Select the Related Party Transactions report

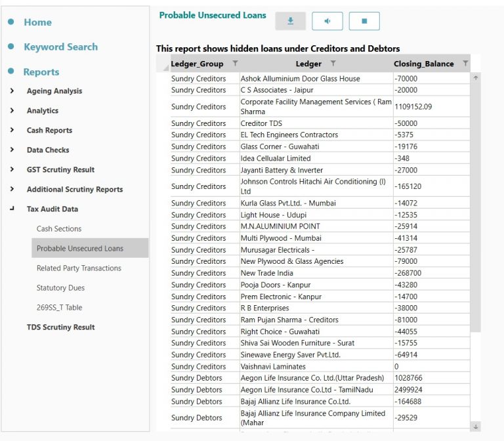79,268
